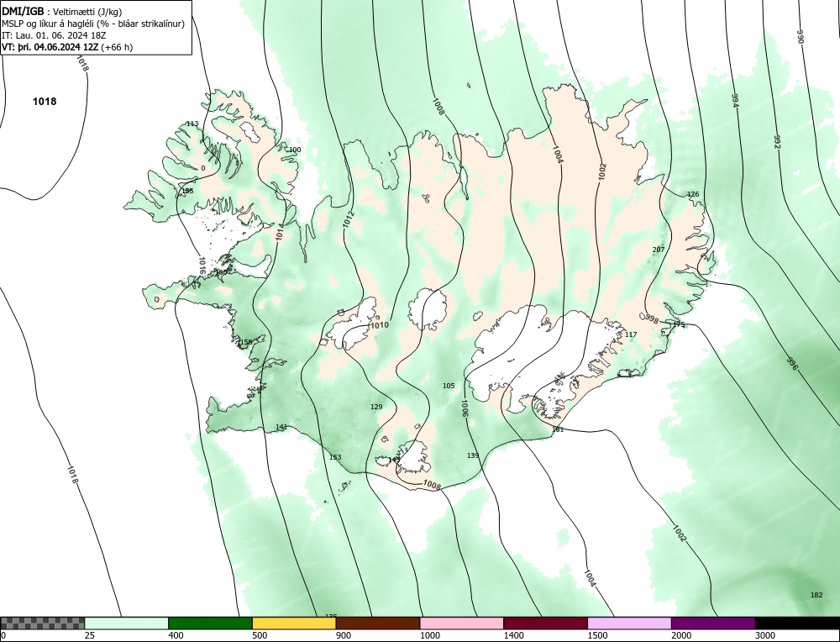This screenshot has width=840, height=642.
Task: Click the station value 105
Action: tap(449, 386)
